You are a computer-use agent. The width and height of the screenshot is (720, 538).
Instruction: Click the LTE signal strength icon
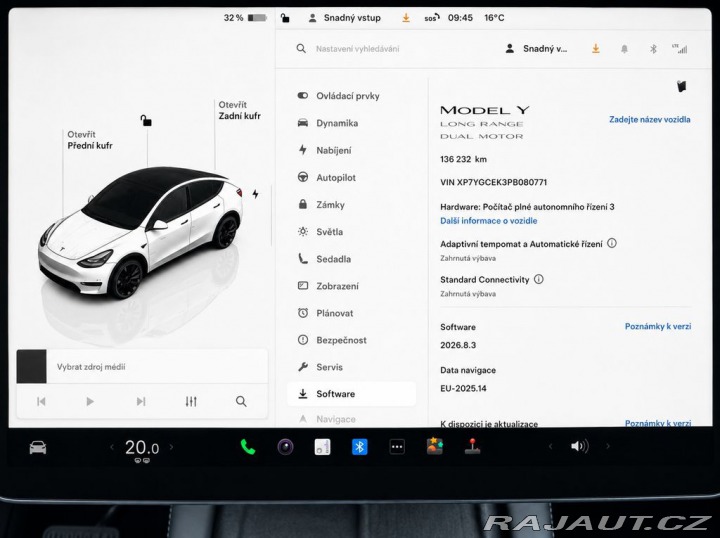click(x=680, y=49)
